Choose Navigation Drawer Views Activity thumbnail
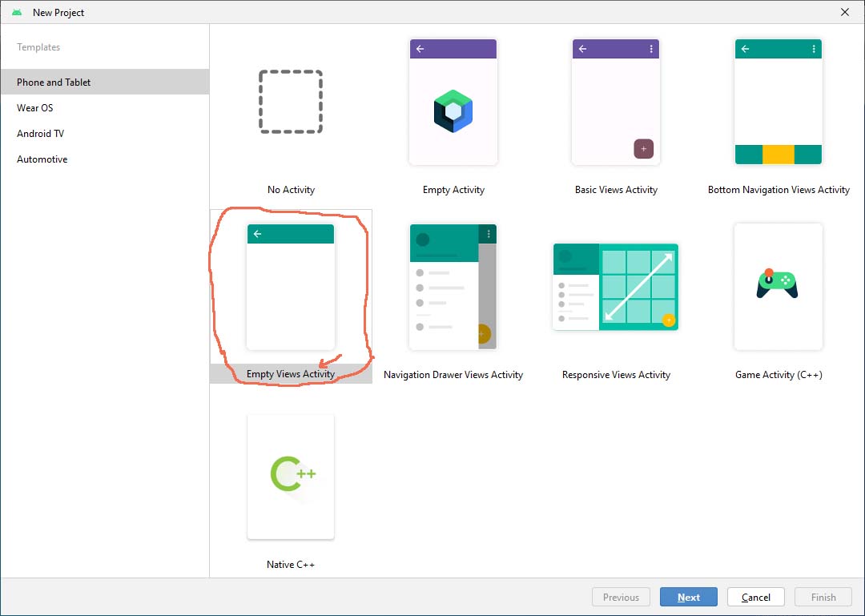 tap(453, 287)
